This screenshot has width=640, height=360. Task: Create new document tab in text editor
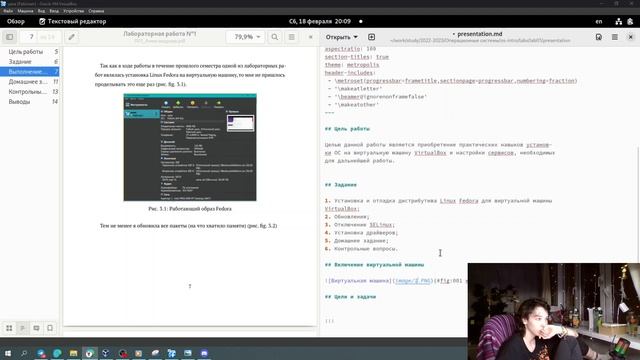coord(371,37)
